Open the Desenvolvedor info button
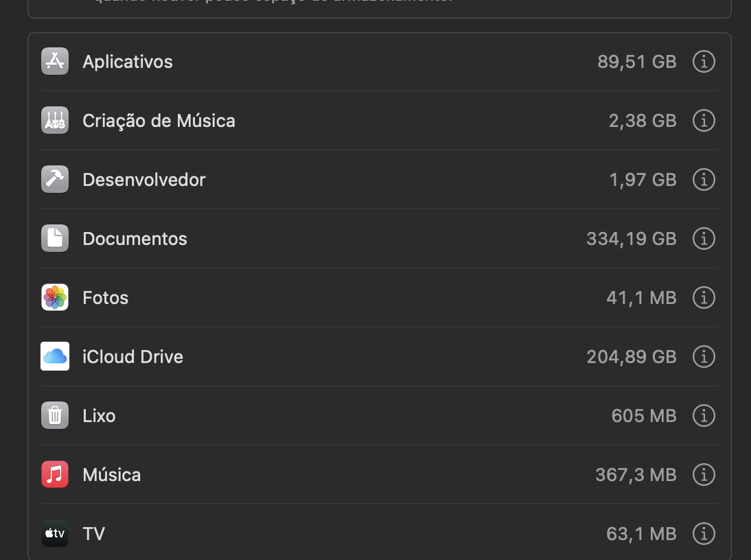This screenshot has width=751, height=560. pos(704,180)
